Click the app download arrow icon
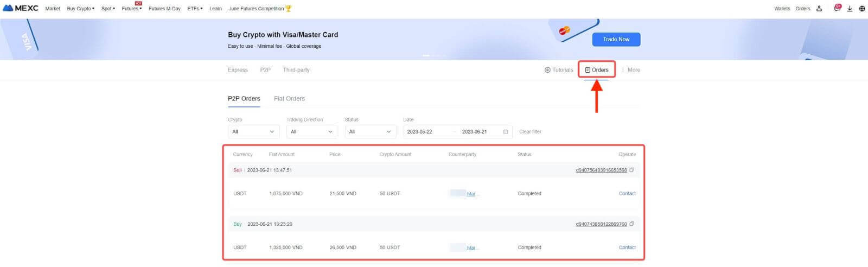 point(850,9)
